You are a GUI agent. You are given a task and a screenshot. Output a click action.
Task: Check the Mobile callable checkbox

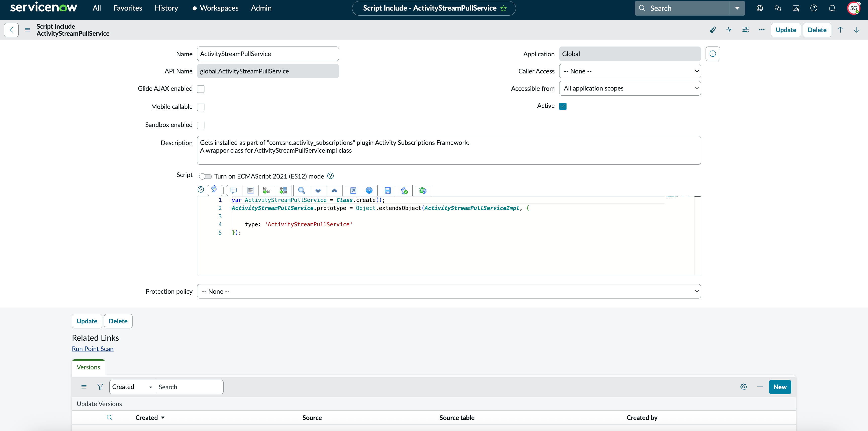[x=201, y=107]
